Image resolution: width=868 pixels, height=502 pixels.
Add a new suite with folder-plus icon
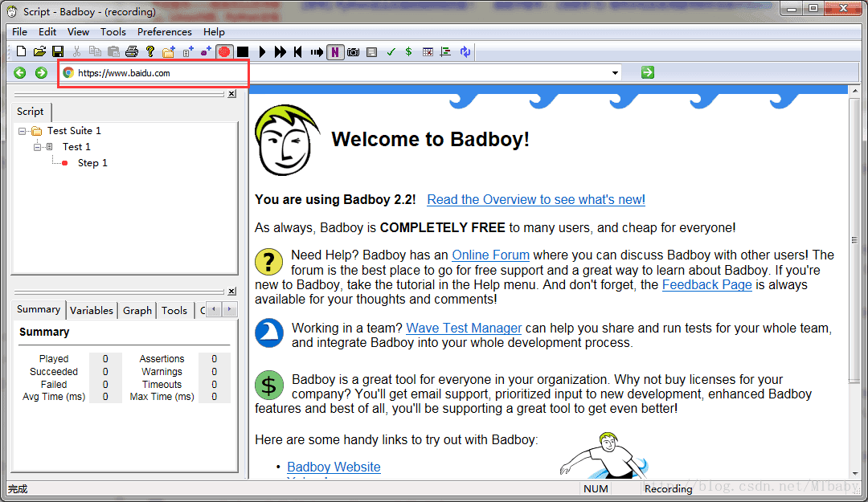tap(168, 51)
